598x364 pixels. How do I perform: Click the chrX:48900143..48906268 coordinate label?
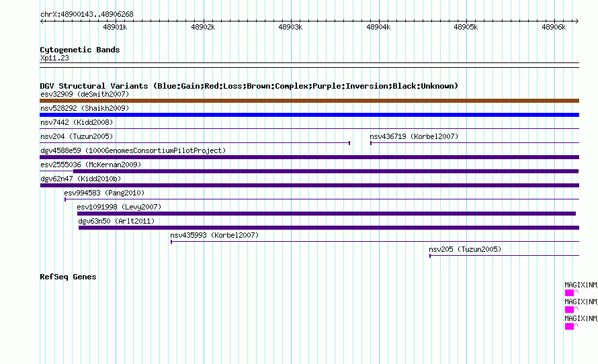(x=87, y=14)
